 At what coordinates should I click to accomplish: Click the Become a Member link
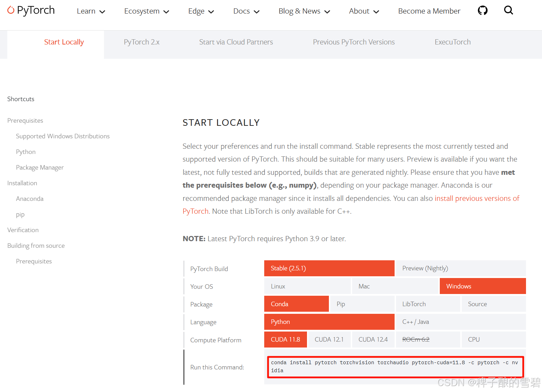point(429,11)
